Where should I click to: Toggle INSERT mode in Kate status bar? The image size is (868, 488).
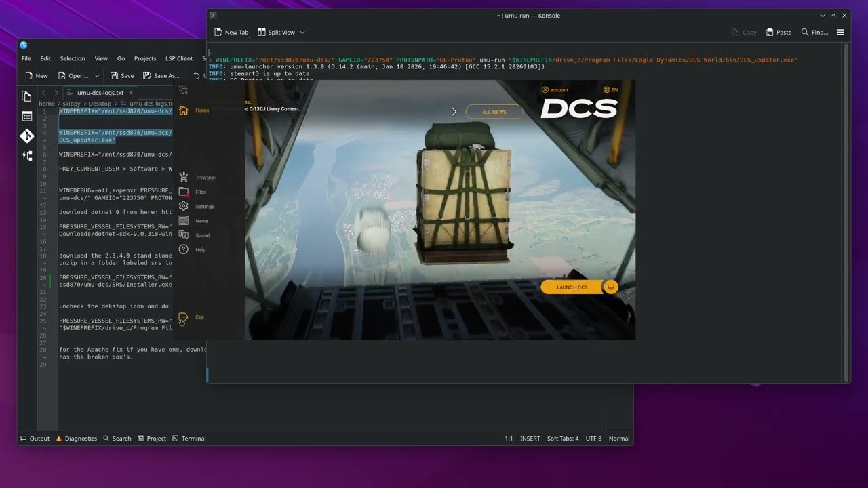coord(530,439)
